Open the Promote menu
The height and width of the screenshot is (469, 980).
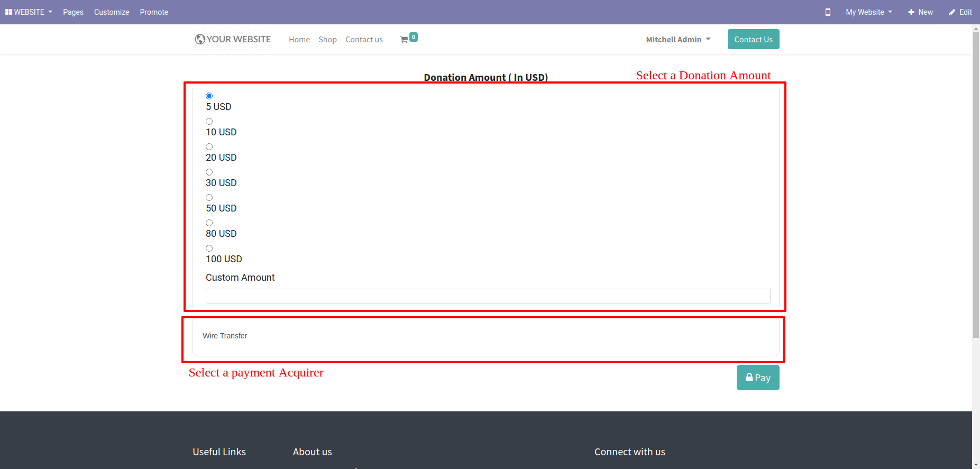154,12
